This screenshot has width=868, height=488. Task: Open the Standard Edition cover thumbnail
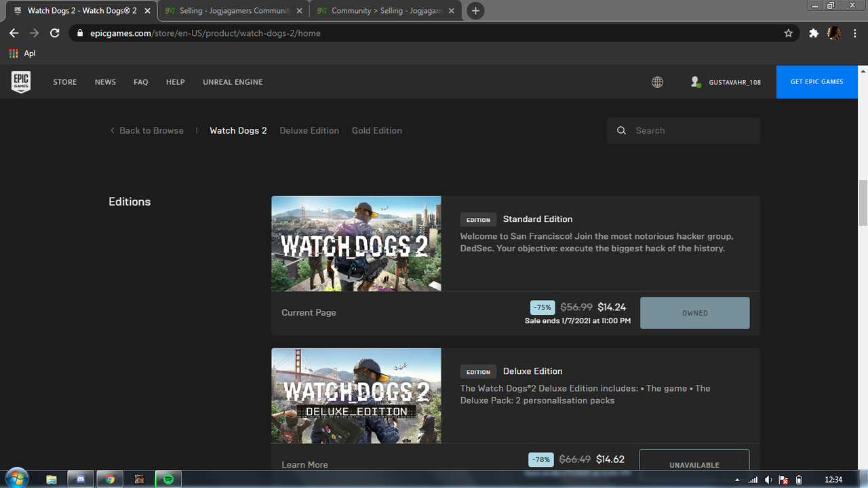pos(356,244)
